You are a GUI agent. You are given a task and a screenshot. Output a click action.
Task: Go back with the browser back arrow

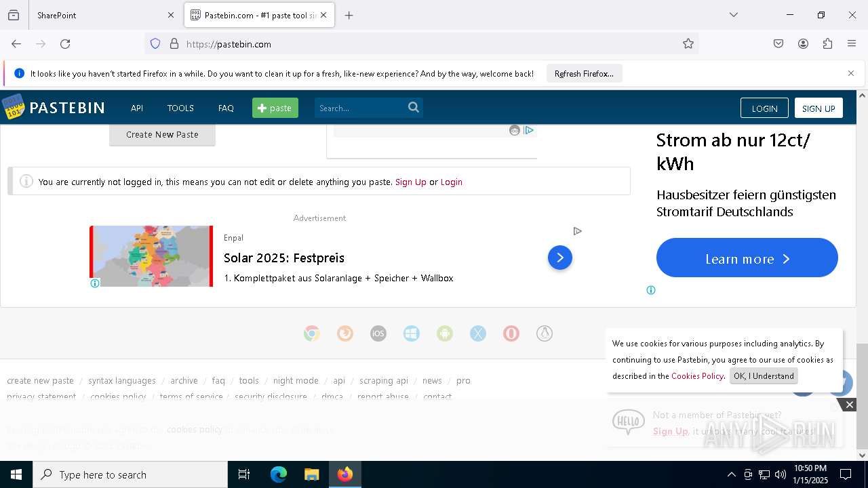coord(16,44)
